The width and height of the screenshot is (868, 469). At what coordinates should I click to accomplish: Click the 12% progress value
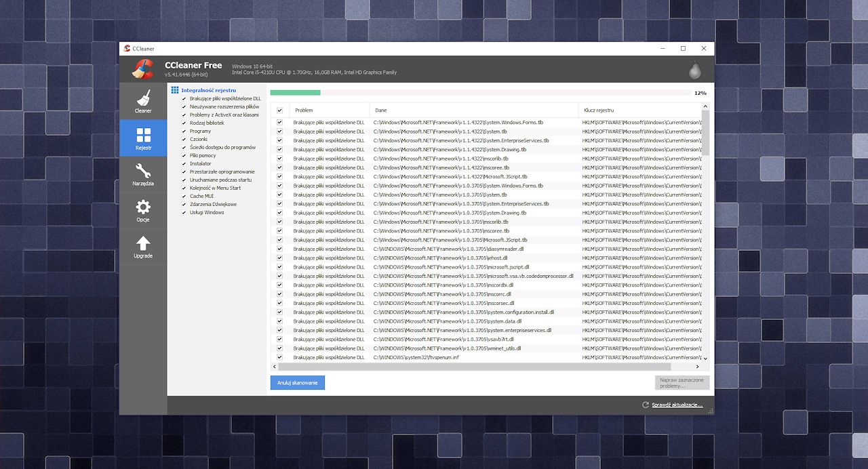point(701,93)
